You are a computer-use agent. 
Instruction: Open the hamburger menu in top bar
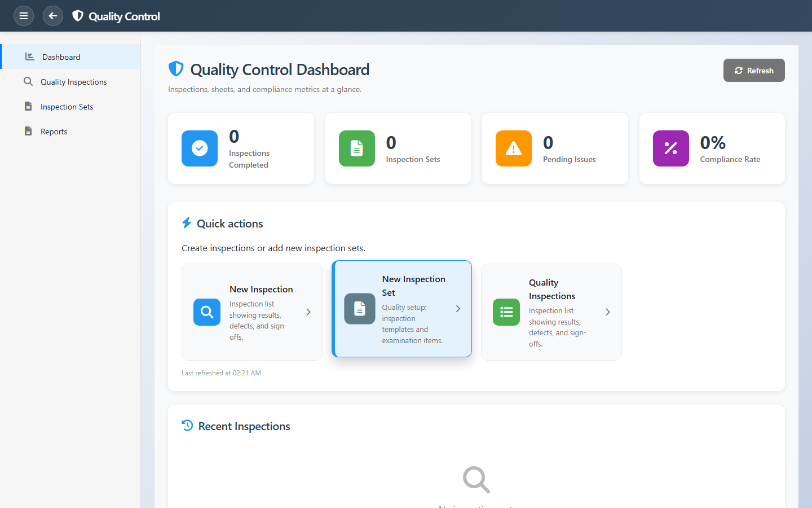point(24,16)
